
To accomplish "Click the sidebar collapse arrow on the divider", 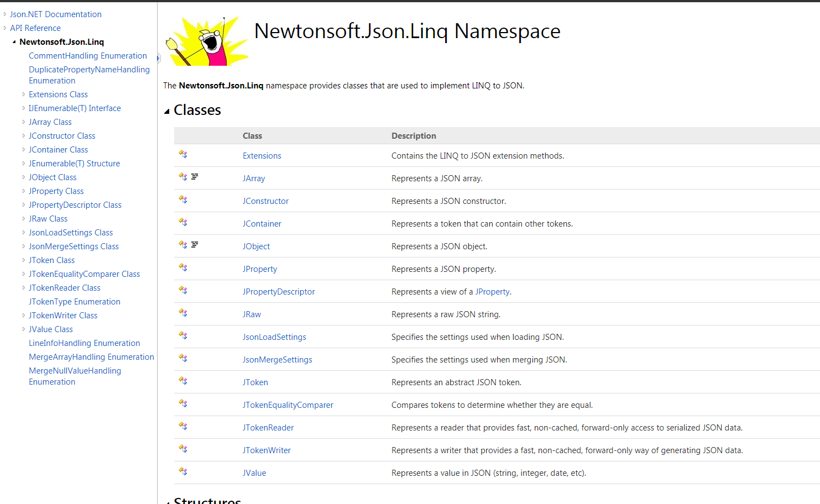I will tap(158, 57).
